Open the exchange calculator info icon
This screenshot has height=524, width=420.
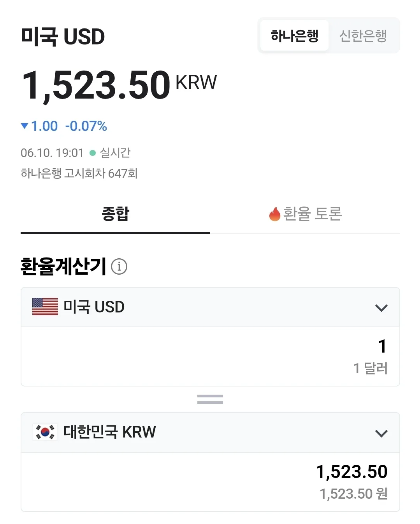119,267
